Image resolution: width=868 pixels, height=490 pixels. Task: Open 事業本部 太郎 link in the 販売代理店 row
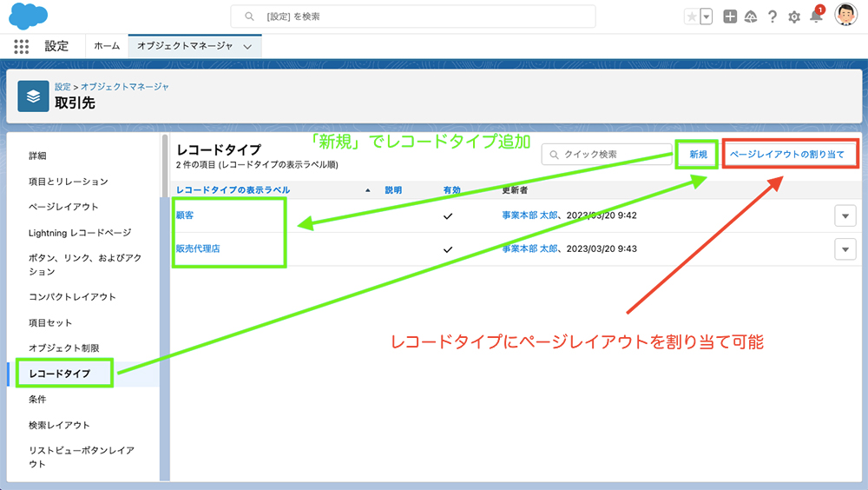529,248
